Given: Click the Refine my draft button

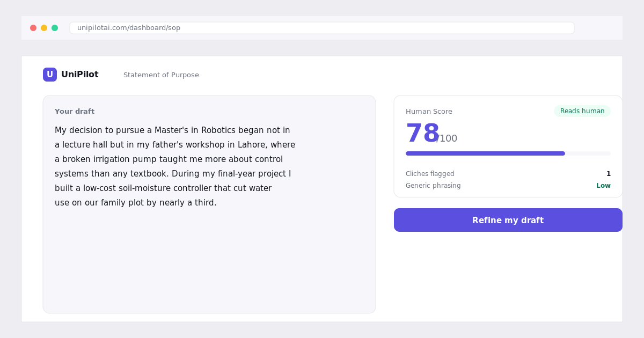Looking at the screenshot, I should (508, 220).
